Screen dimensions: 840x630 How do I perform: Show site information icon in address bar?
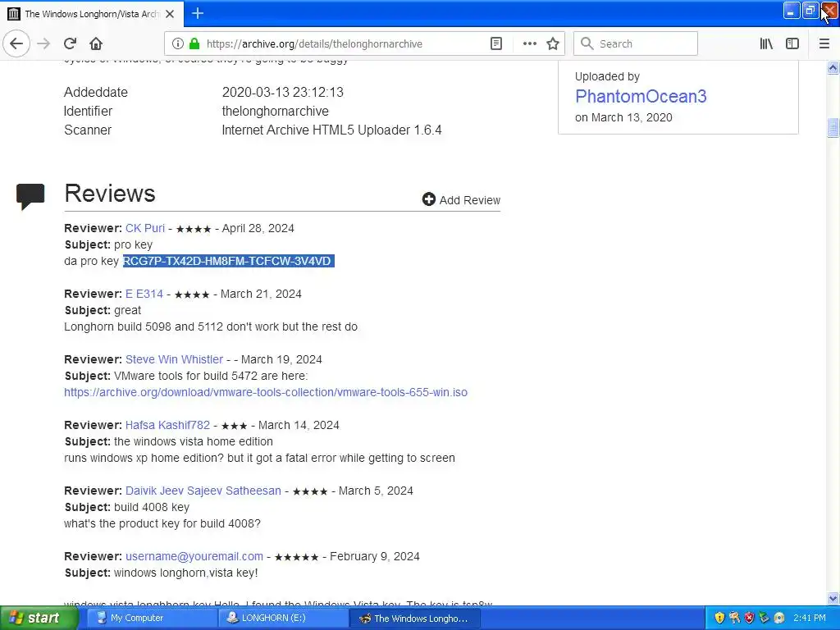[178, 43]
